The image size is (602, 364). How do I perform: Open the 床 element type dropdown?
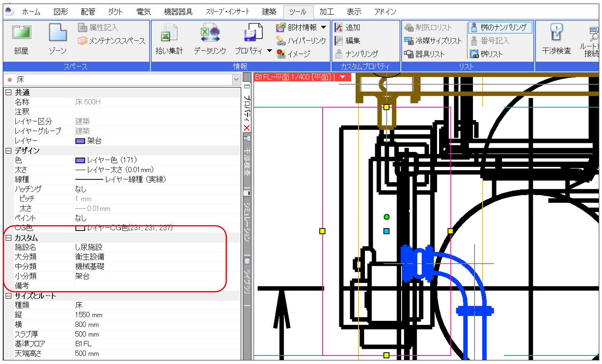[236, 79]
